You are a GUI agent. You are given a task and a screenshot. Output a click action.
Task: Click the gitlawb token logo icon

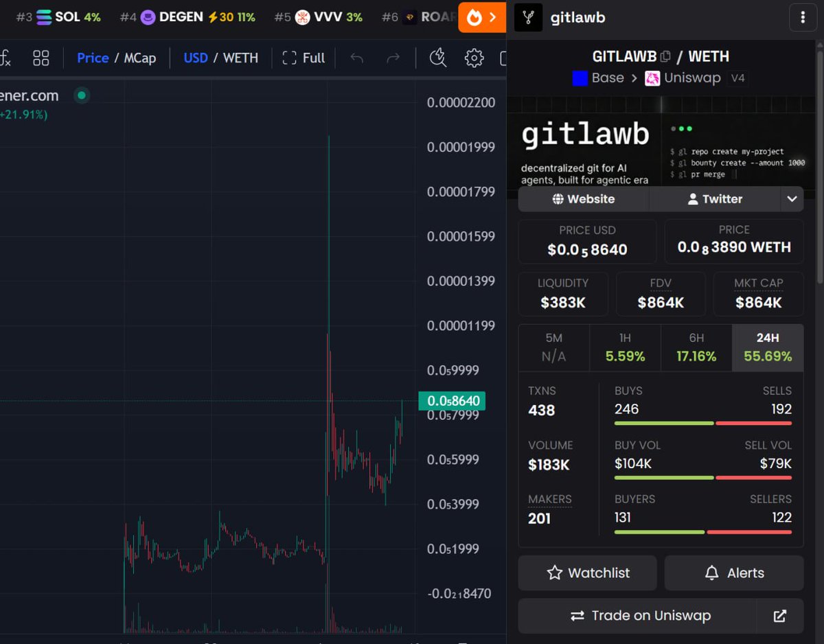click(528, 18)
